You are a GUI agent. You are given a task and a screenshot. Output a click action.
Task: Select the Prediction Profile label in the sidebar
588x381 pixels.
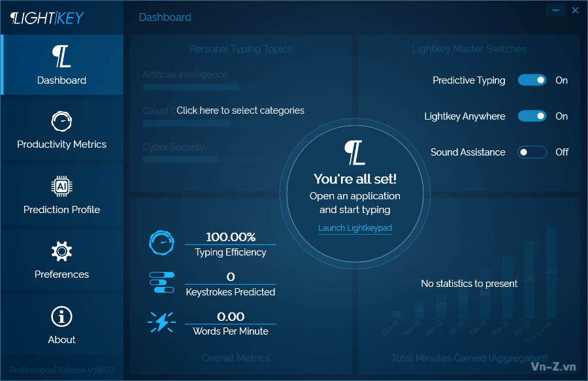click(x=61, y=210)
